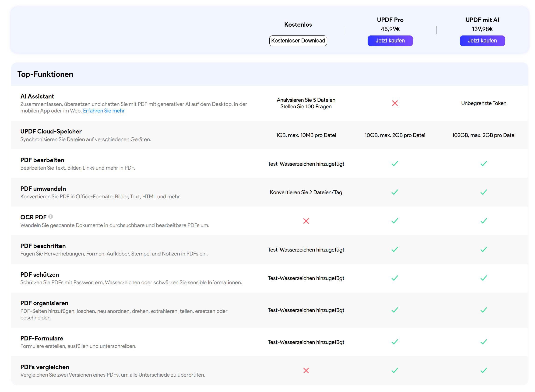535x392 pixels.
Task: Click Test-Wasserzeichen hinzugefügt in PDF schützen row
Action: 306,278
